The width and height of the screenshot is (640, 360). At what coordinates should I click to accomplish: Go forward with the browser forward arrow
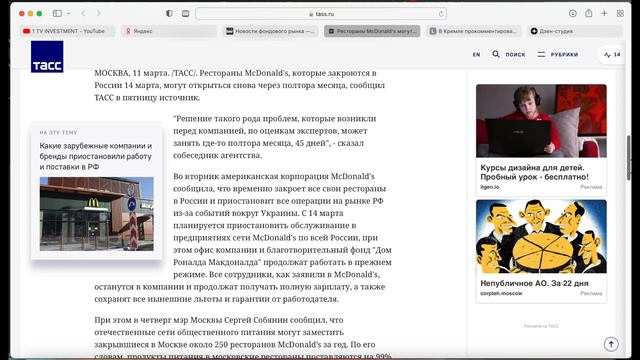(98, 13)
